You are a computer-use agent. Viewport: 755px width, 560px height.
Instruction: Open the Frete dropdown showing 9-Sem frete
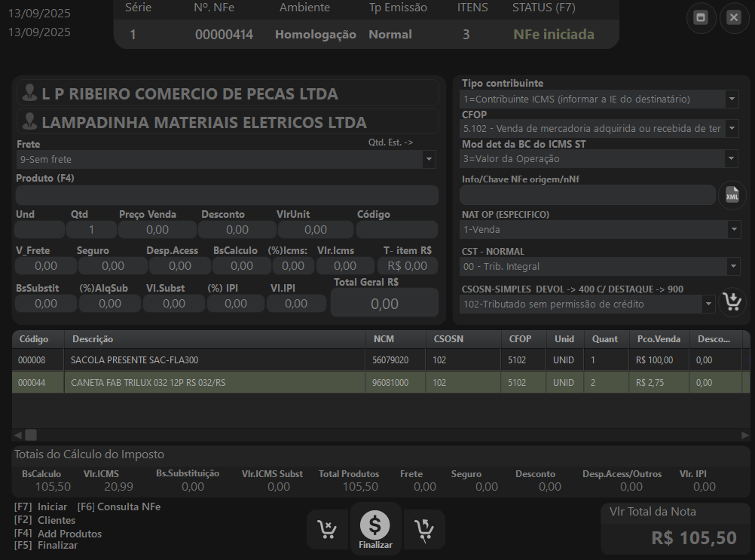pyautogui.click(x=429, y=160)
